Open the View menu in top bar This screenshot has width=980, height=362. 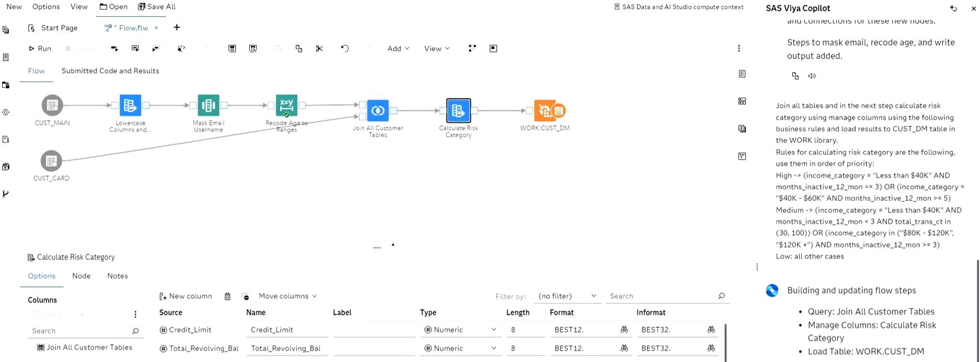pyautogui.click(x=79, y=7)
